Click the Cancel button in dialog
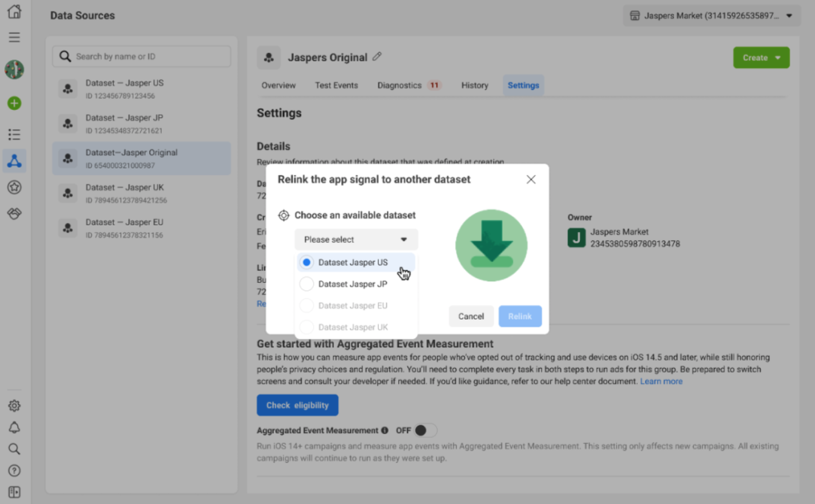 [x=471, y=316]
